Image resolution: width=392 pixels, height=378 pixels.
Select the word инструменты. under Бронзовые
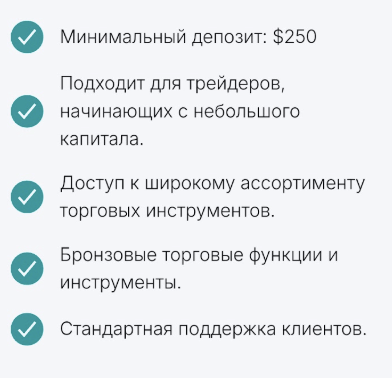pyautogui.click(x=120, y=283)
